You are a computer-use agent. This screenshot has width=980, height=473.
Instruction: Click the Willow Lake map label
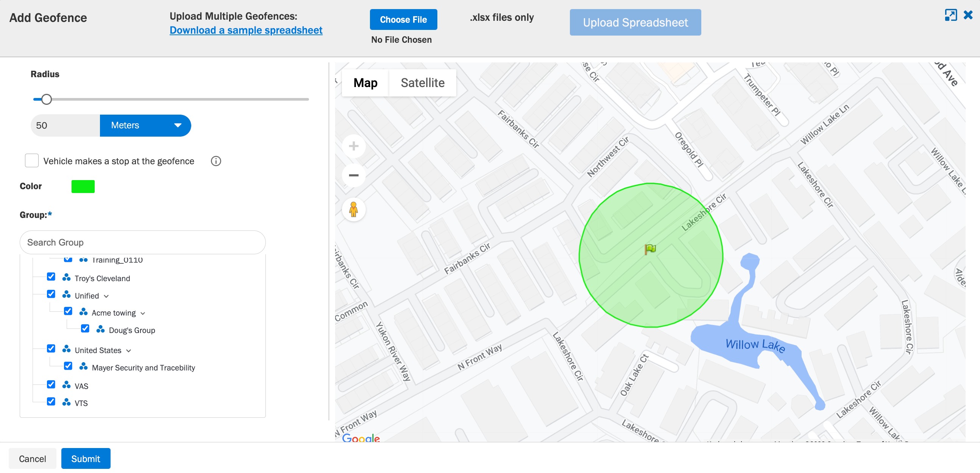coord(755,345)
